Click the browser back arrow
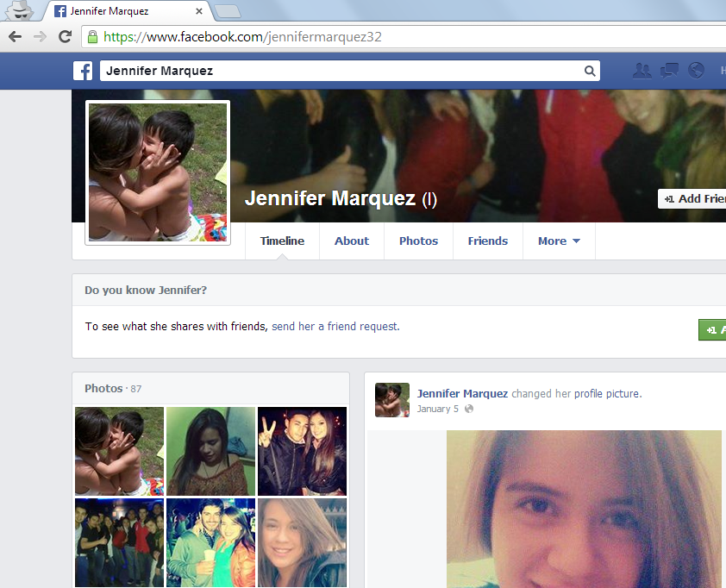The image size is (726, 588). [15, 36]
